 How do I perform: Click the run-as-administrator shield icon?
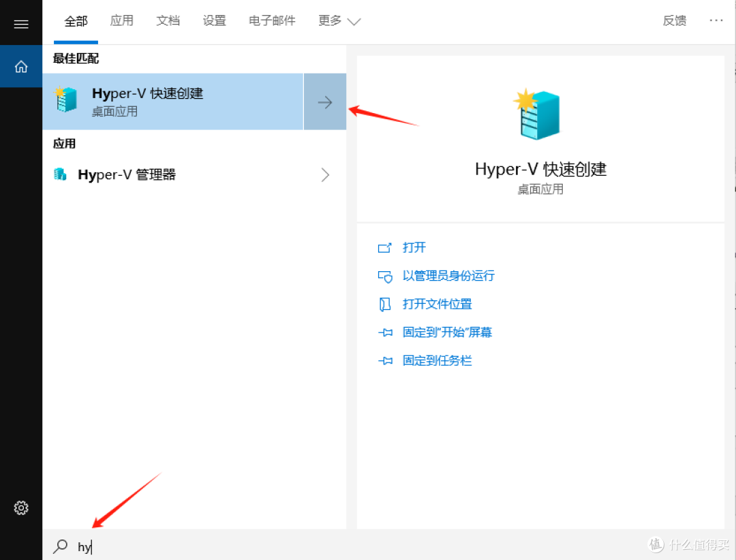click(385, 277)
